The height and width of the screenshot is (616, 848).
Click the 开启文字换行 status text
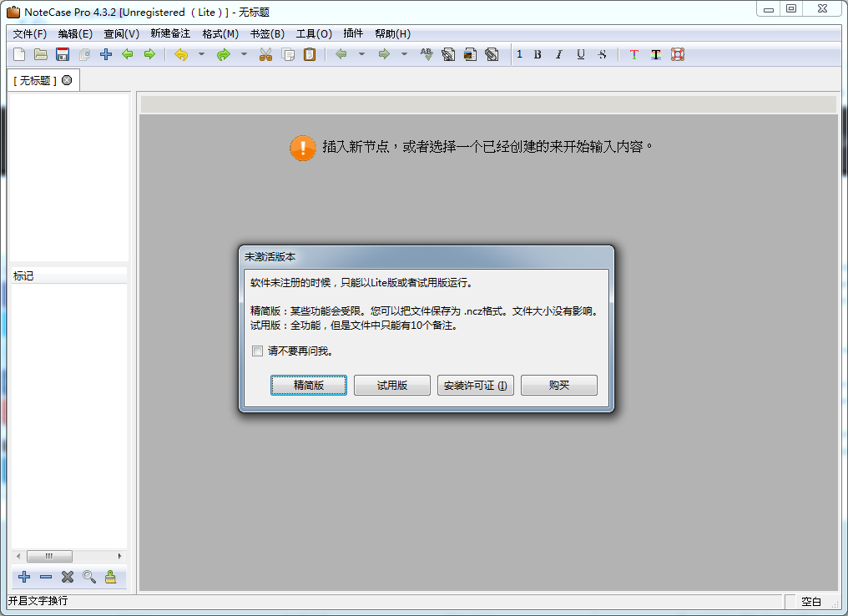pyautogui.click(x=38, y=601)
